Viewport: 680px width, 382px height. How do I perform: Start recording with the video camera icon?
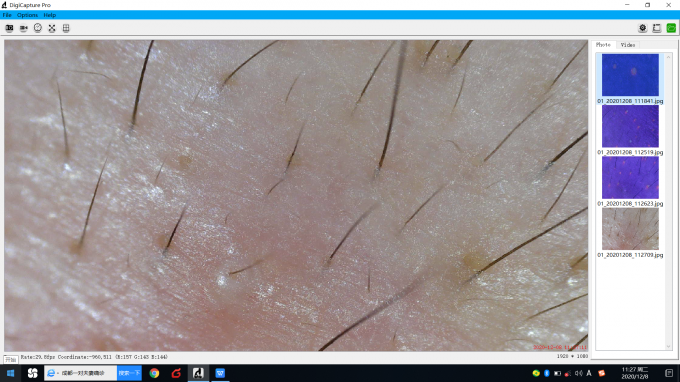pos(23,28)
